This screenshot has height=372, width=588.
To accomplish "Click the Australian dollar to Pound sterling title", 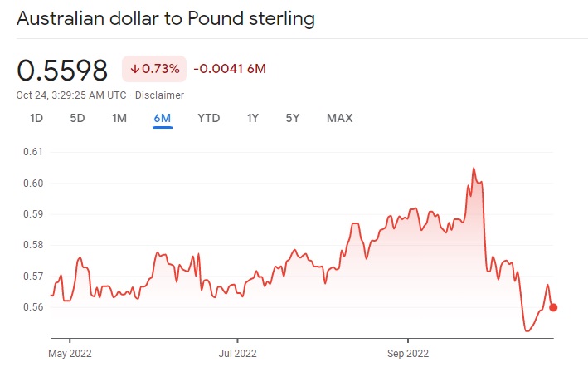I will [x=166, y=19].
